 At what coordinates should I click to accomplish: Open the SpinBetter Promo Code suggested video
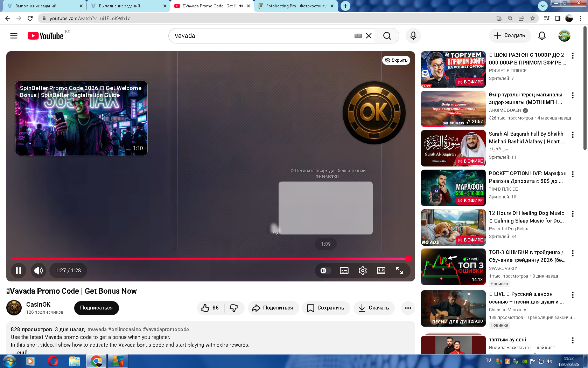coord(81,118)
